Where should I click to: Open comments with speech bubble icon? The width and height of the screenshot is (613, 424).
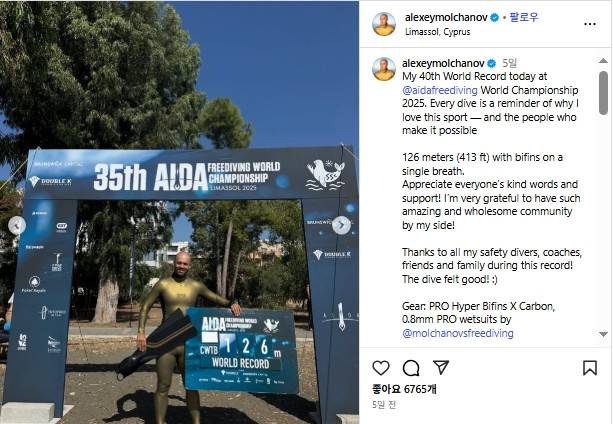(411, 368)
